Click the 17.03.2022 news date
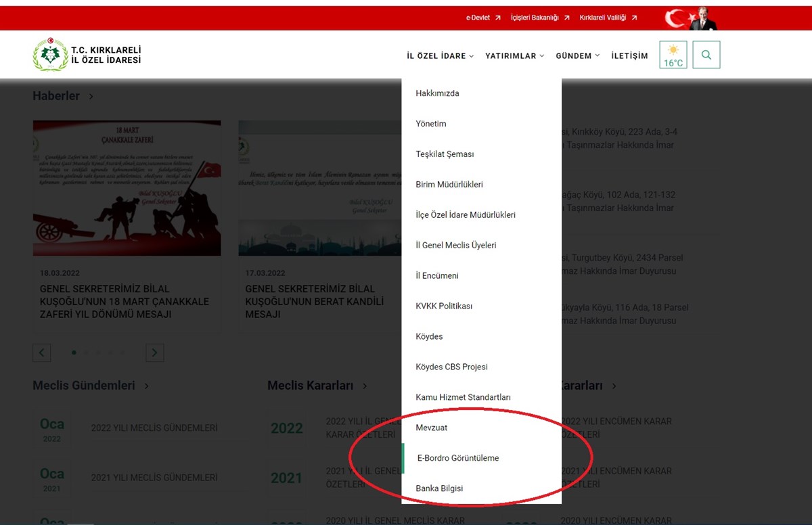 (265, 273)
